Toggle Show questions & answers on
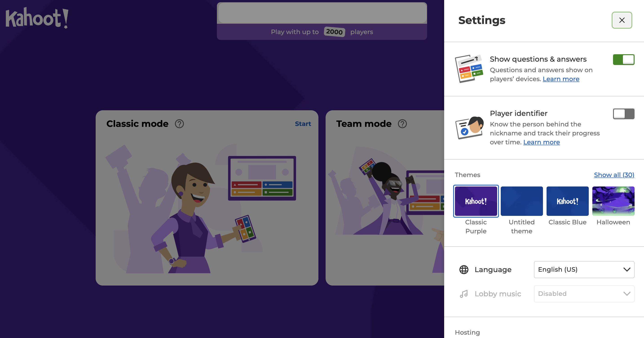The image size is (644, 338). tap(624, 60)
